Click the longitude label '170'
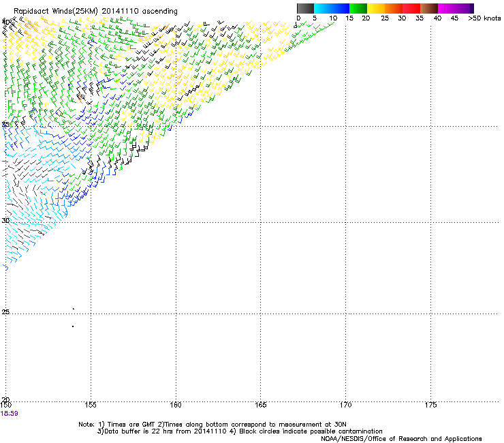Image resolution: width=504 pixels, height=443 pixels. [345, 405]
